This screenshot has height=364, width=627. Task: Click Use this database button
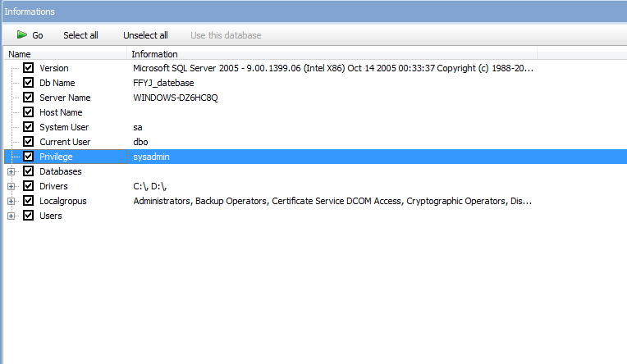tap(226, 35)
